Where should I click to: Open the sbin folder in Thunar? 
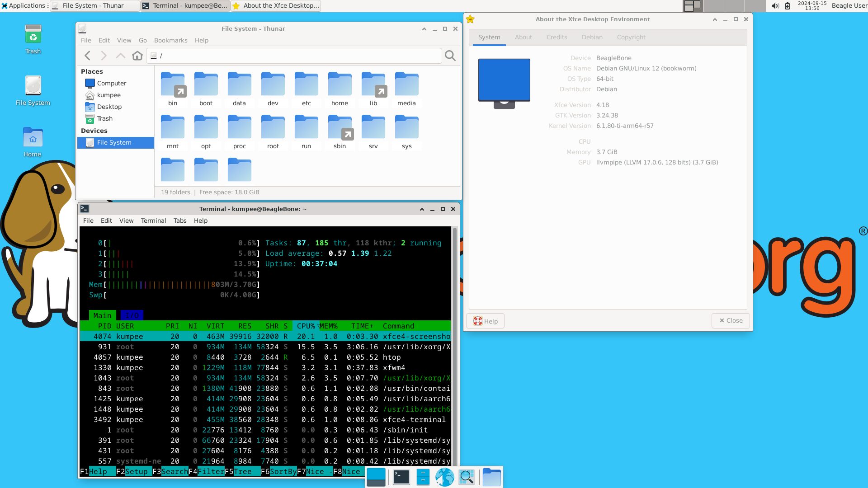[340, 131]
